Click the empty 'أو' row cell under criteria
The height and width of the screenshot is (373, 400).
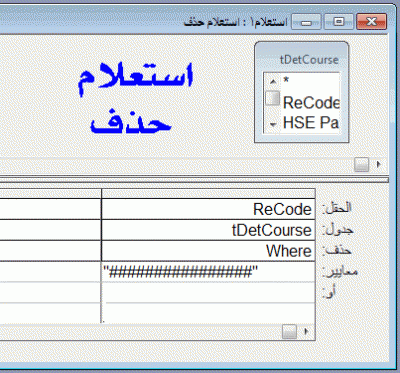pos(208,292)
